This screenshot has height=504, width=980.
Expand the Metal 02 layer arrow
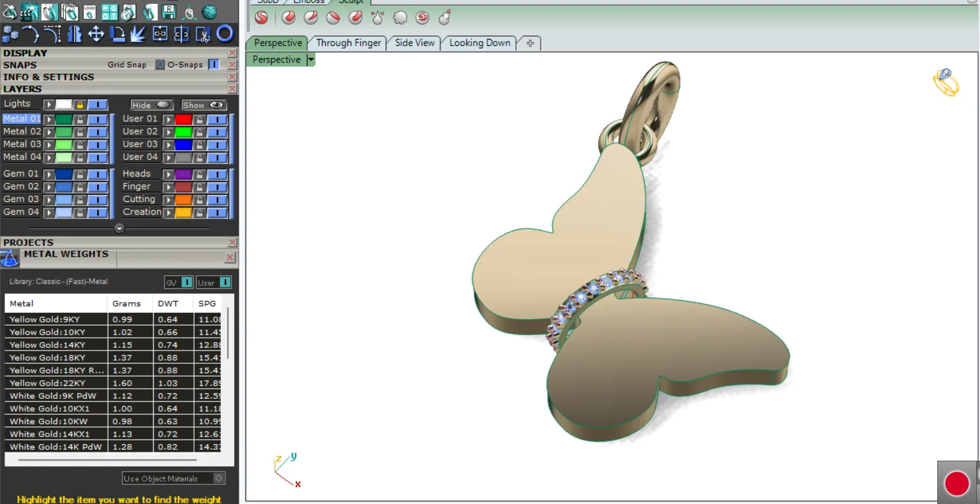click(x=48, y=132)
